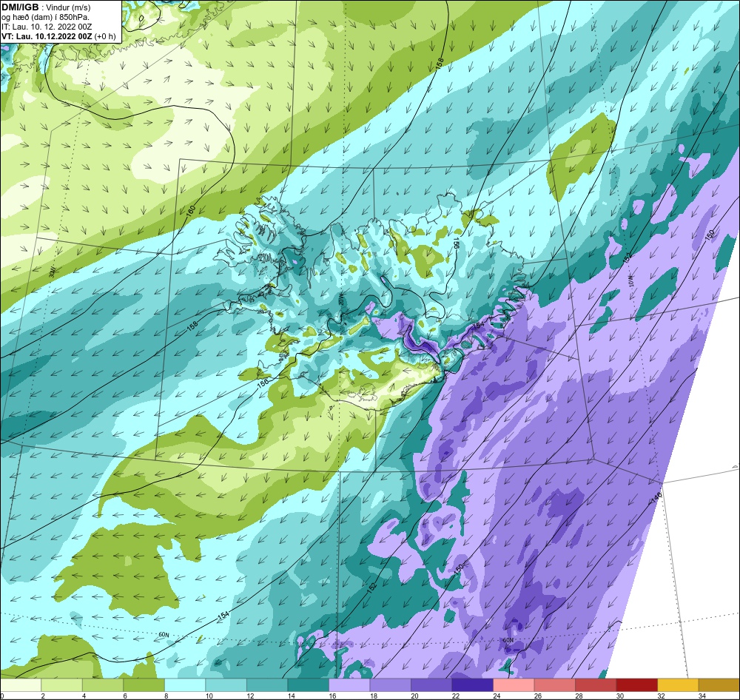Click the 10–12 m/s legend color swatch
The height and width of the screenshot is (700, 740).
[x=226, y=685]
